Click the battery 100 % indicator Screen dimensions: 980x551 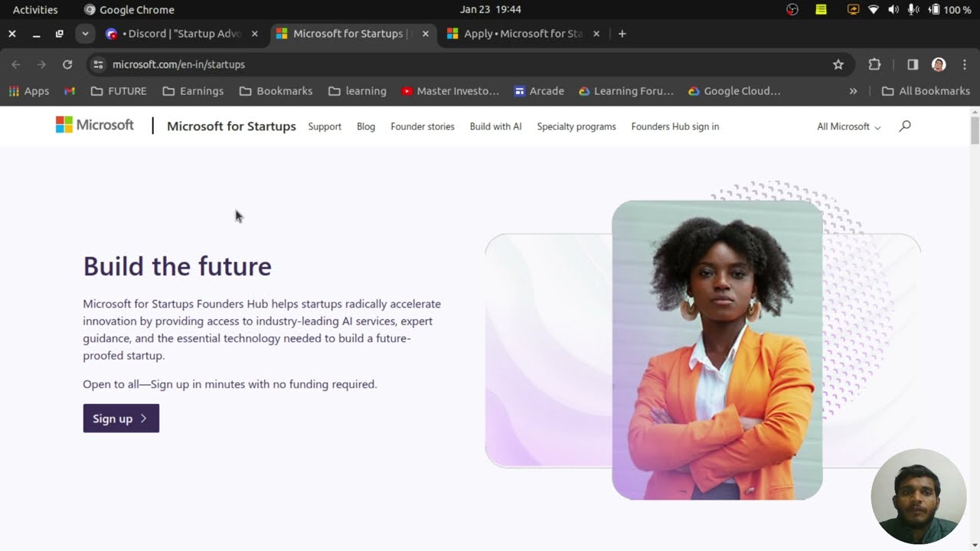(950, 9)
